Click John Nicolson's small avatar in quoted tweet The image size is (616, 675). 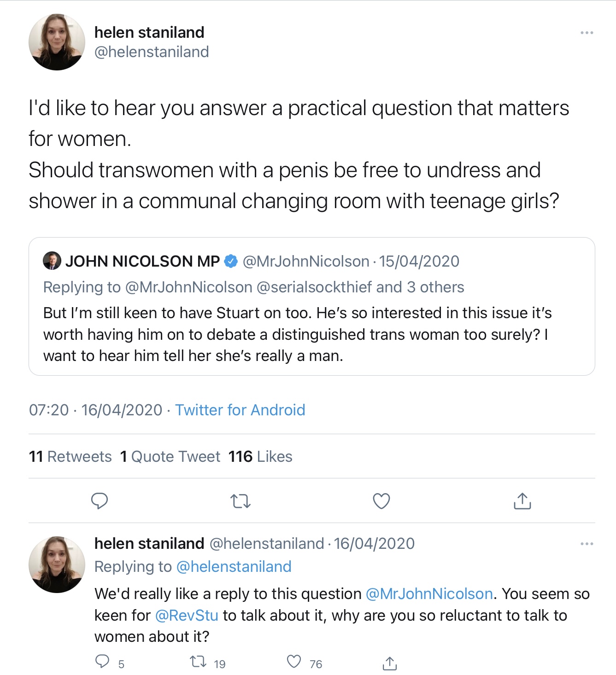pos(52,261)
